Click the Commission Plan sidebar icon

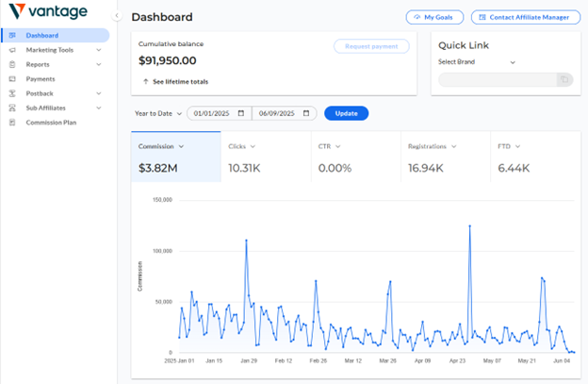tap(12, 122)
